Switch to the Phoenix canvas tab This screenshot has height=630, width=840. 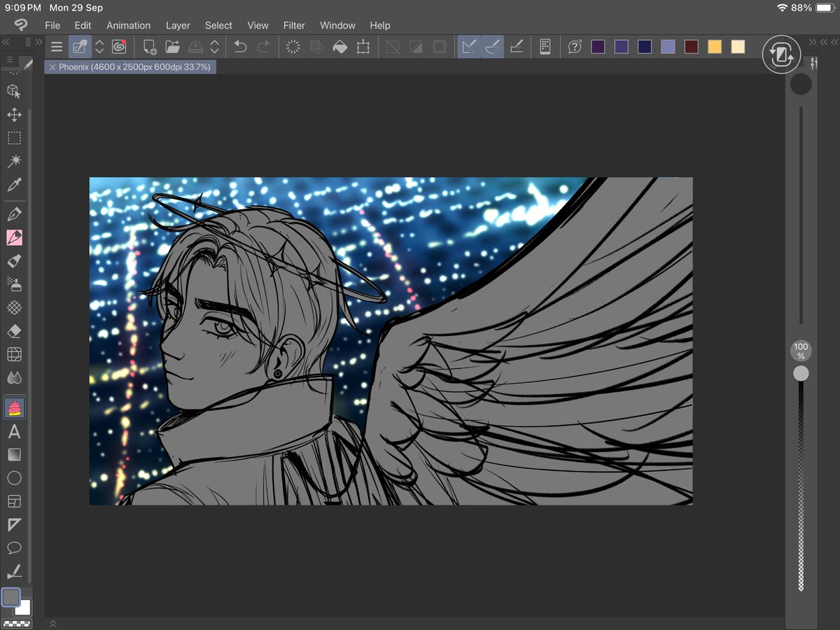pos(134,67)
